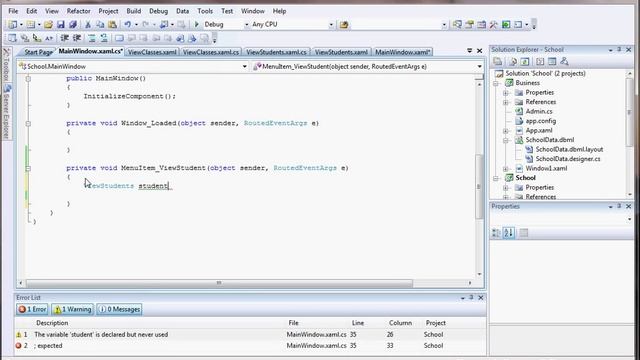Viewport: 640px width, 360px height.
Task: Click the Uncomment Selection icon
Action: coord(104,38)
